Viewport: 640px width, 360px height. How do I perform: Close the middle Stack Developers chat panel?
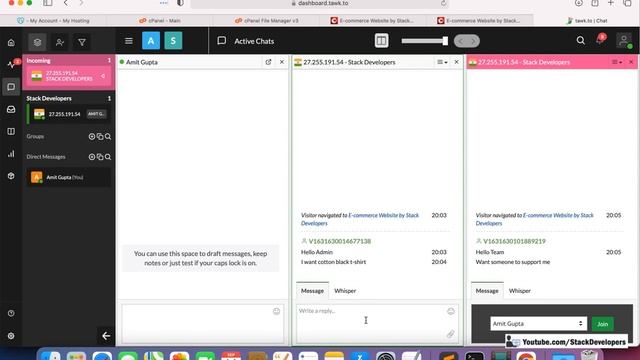tap(456, 62)
